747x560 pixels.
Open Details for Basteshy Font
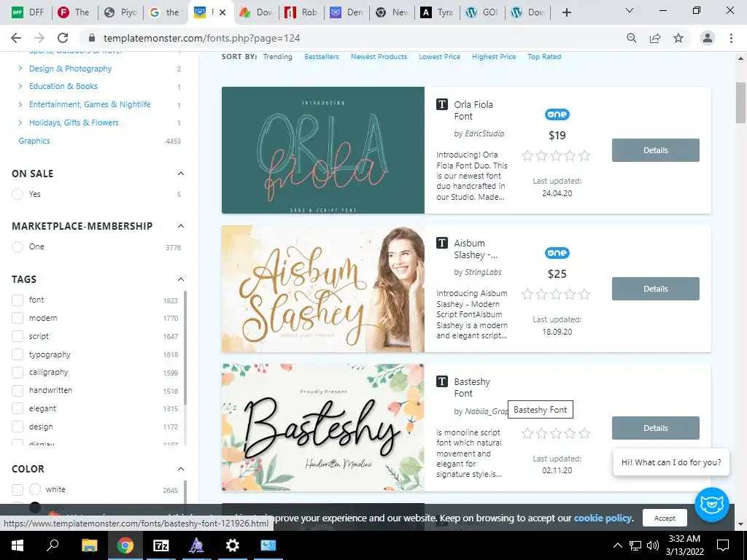pyautogui.click(x=656, y=428)
